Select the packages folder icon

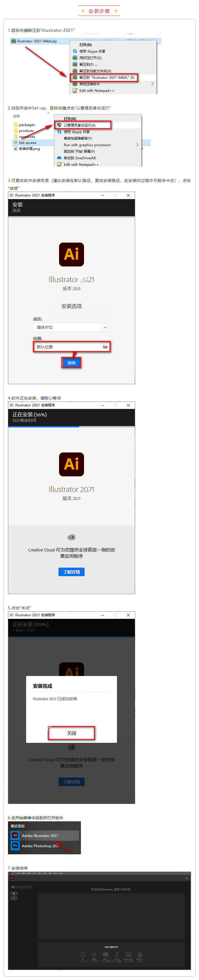[16, 125]
